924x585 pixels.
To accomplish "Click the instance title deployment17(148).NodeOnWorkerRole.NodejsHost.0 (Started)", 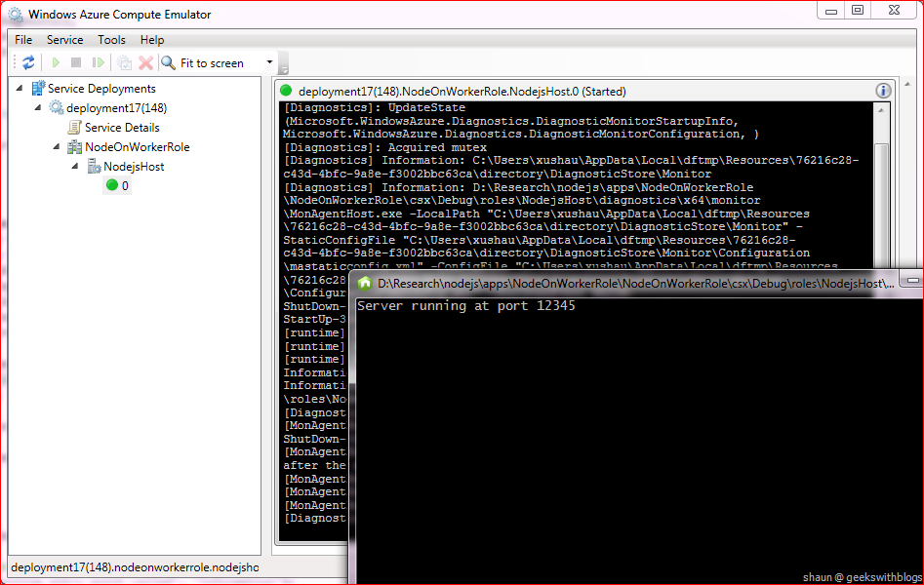I will (x=462, y=92).
